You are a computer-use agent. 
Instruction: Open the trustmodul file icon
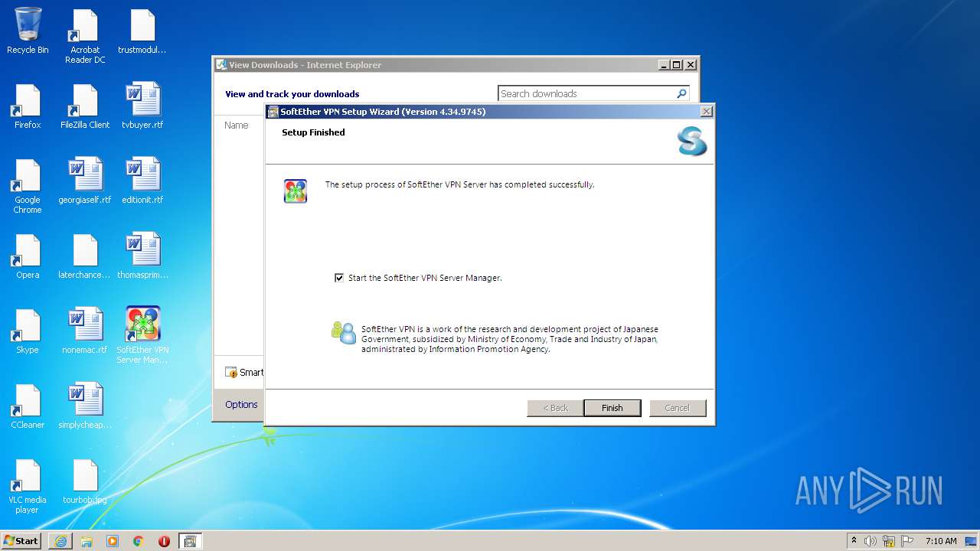(x=142, y=31)
